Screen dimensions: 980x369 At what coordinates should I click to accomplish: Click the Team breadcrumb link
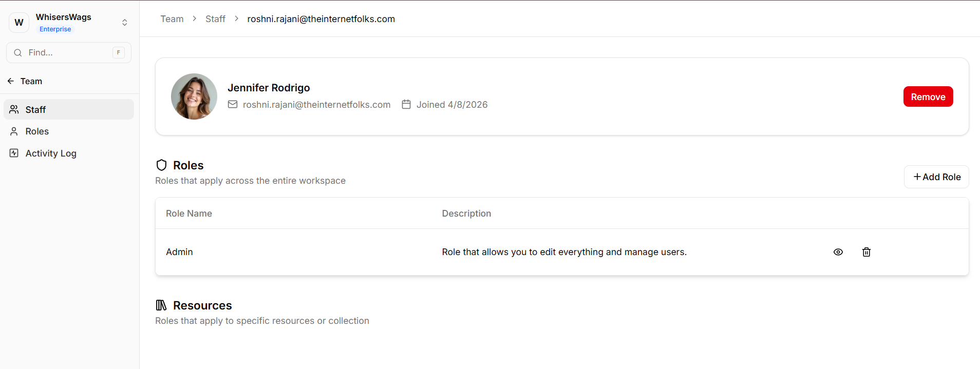point(172,19)
